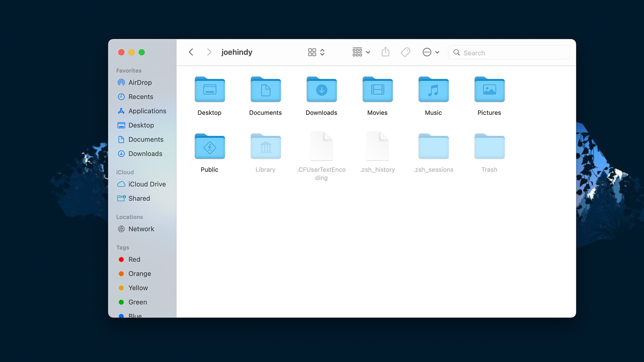Image resolution: width=644 pixels, height=362 pixels.
Task: Select Documents in the sidebar Favorites
Action: click(146, 139)
